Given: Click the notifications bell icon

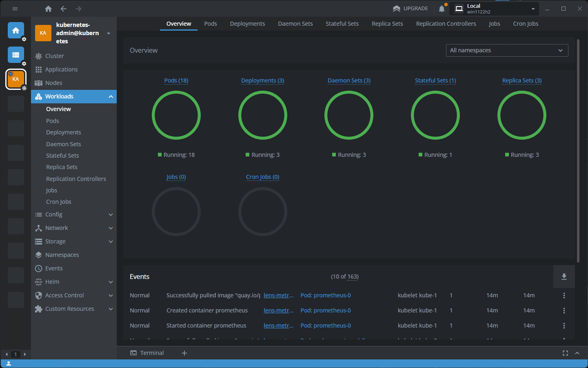Looking at the screenshot, I should pyautogui.click(x=442, y=9).
